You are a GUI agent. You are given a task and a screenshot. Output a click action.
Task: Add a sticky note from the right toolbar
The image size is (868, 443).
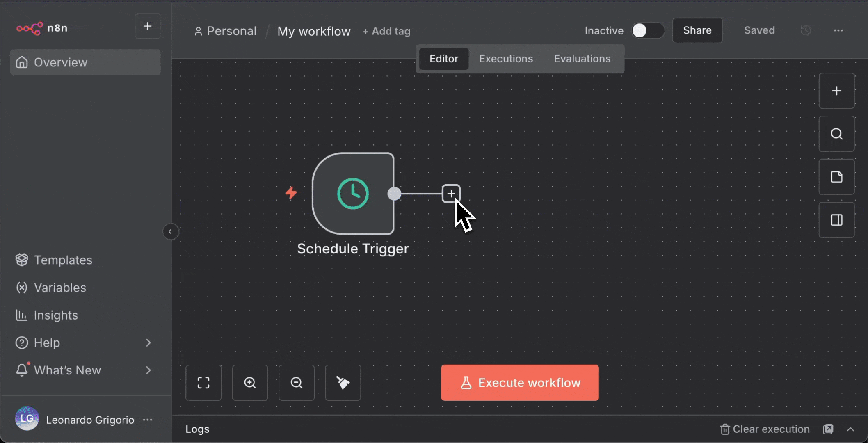tap(836, 177)
